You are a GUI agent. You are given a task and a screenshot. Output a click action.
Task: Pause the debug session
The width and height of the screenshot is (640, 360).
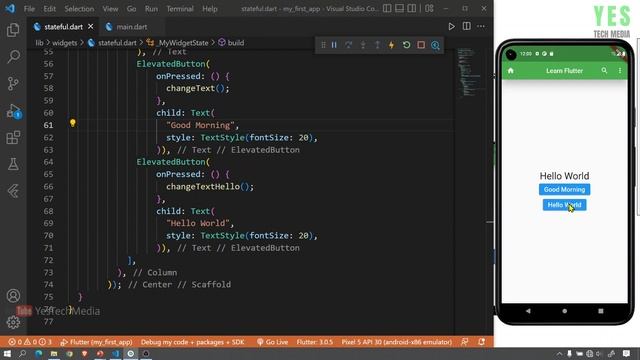(x=334, y=45)
